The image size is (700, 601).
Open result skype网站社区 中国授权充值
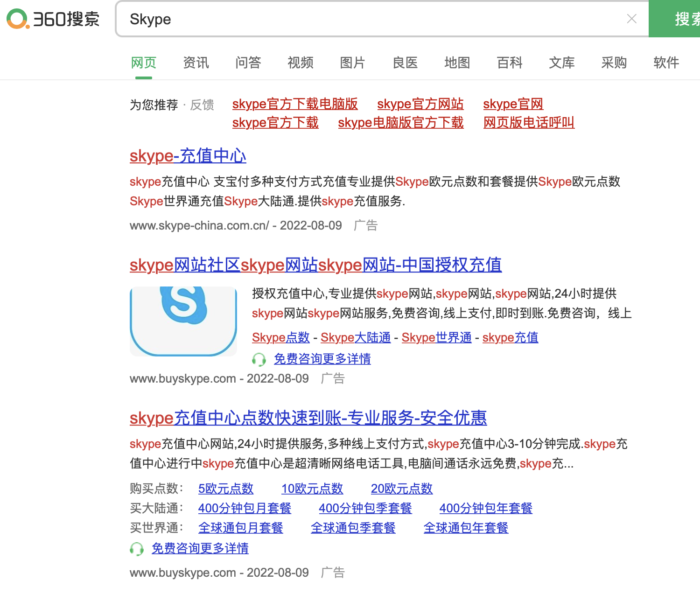pyautogui.click(x=316, y=265)
